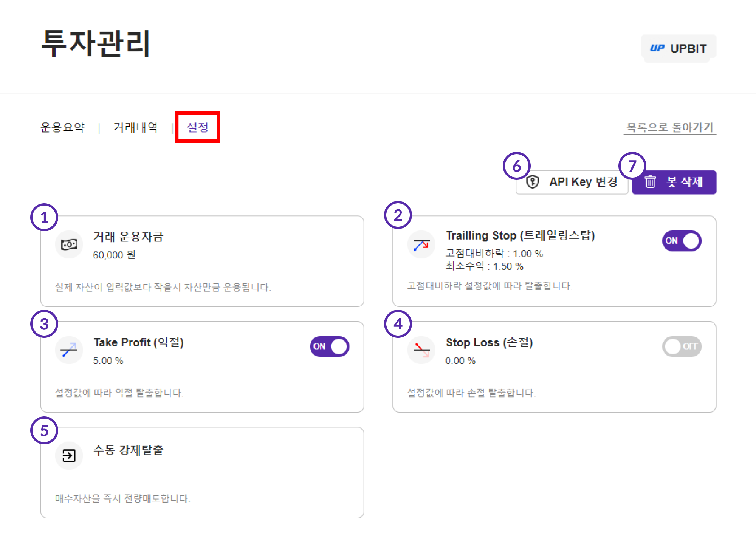Turn off the Trailing Stop toggle
The height and width of the screenshot is (546, 756).
pos(682,241)
